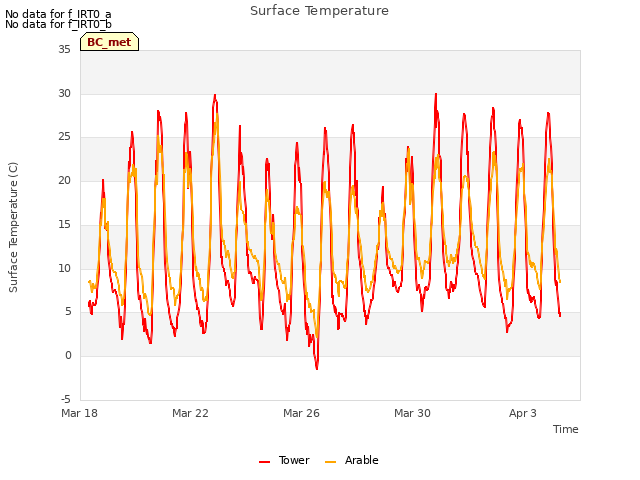Click the 'No data for f_IRT0_a' message
The height and width of the screenshot is (480, 640).
pos(58,15)
